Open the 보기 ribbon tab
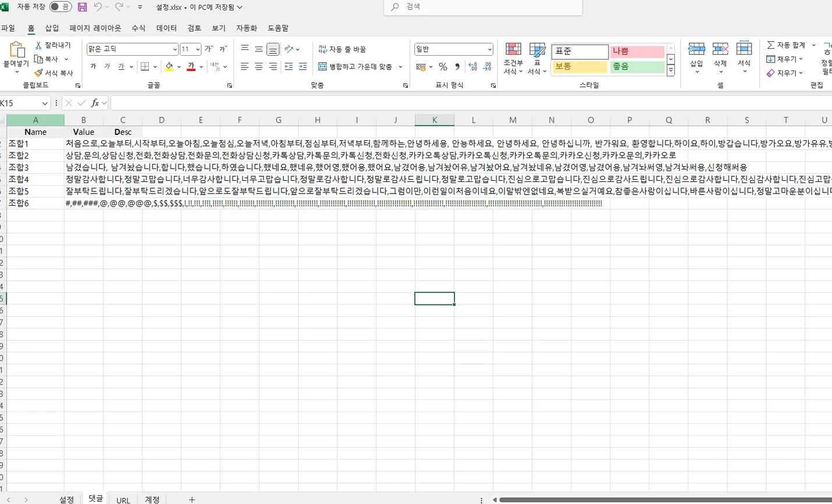 click(219, 28)
